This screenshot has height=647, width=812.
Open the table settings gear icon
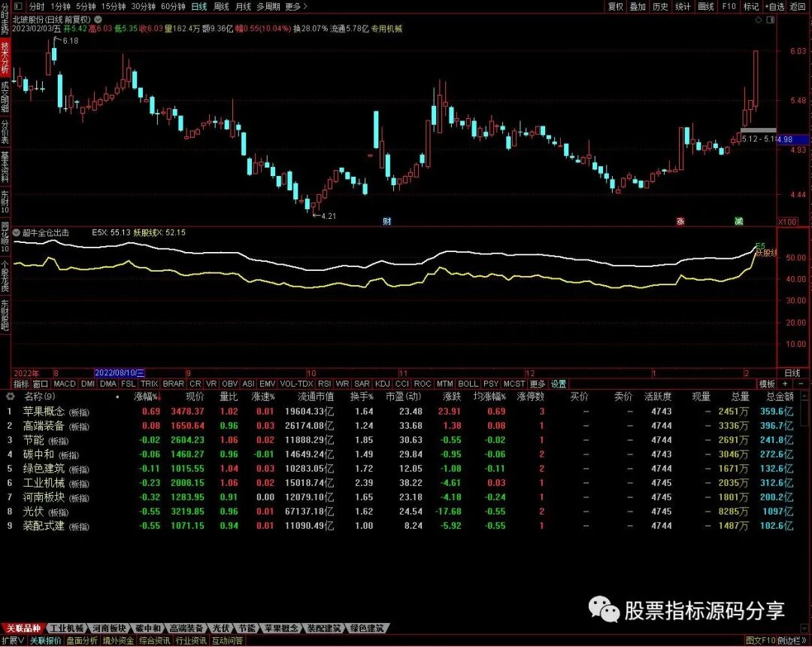(10, 396)
